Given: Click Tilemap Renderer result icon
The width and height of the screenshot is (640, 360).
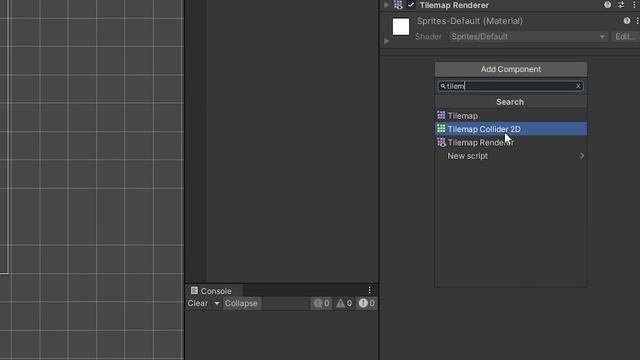Looking at the screenshot, I should click(x=441, y=142).
